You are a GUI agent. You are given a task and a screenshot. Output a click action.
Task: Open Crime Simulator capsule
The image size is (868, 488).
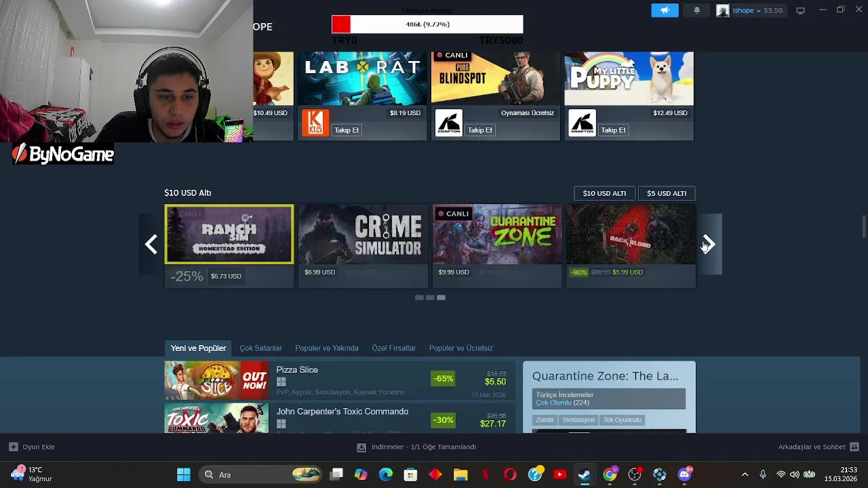point(363,235)
